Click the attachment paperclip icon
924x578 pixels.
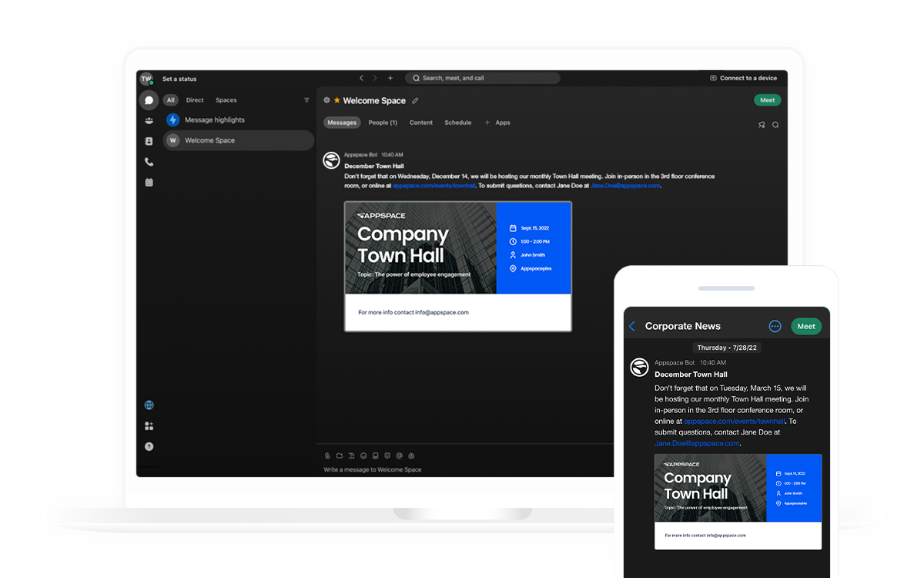[x=327, y=455]
